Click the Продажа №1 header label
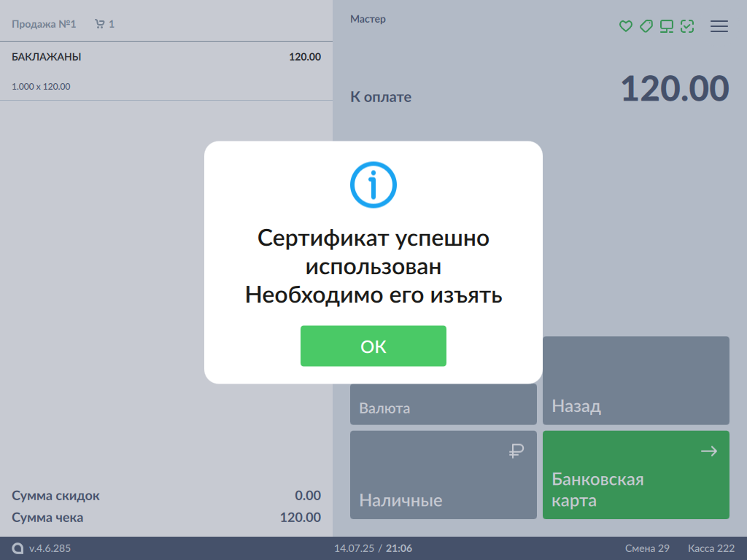Viewport: 747px width, 560px height. 44,24
